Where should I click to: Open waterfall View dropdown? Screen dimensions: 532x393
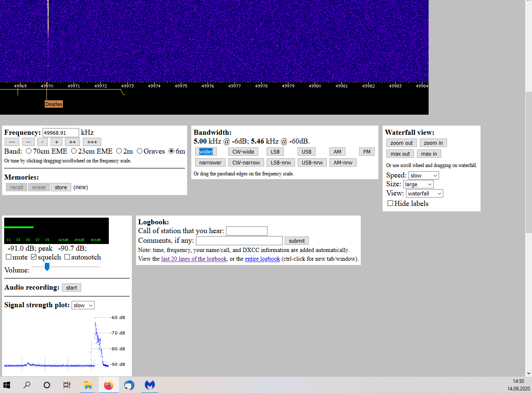424,193
